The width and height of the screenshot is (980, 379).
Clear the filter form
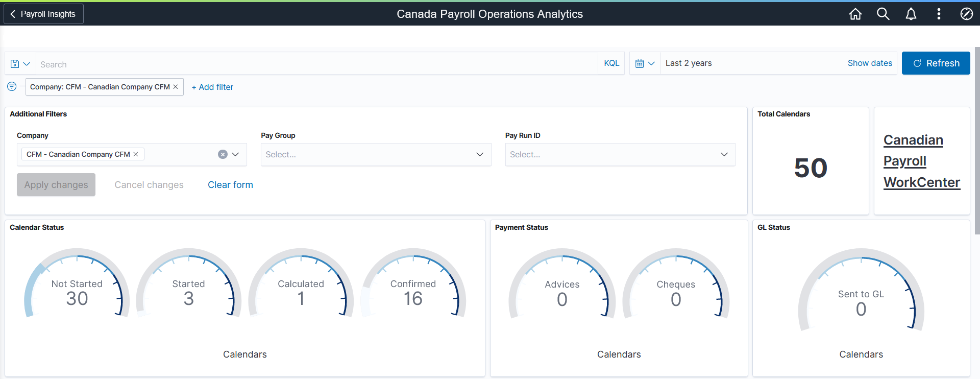point(230,185)
